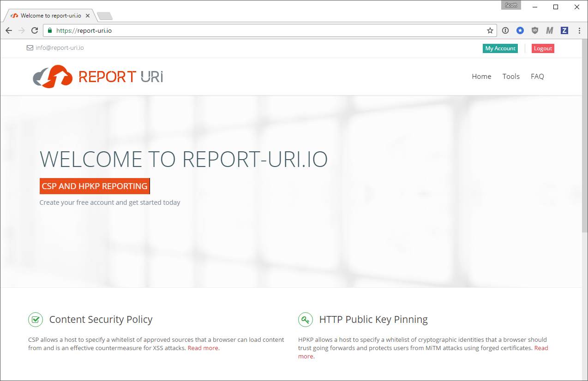Screen dimensions: 588x381
Task: Click inside the address bar
Action: 185,30
